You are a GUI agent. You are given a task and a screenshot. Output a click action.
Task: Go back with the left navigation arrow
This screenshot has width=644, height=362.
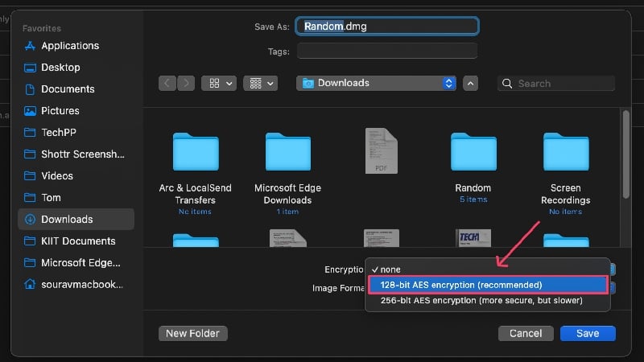pyautogui.click(x=167, y=84)
